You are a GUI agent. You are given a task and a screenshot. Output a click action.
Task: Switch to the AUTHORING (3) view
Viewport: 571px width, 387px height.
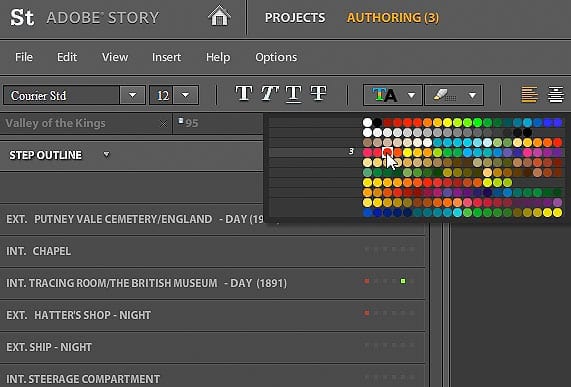pyautogui.click(x=393, y=17)
